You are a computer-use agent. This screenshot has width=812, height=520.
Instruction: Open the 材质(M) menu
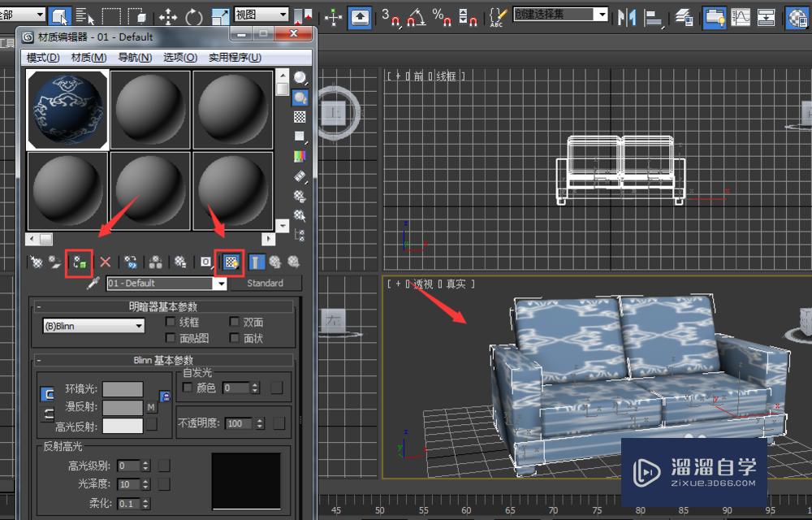coord(89,58)
